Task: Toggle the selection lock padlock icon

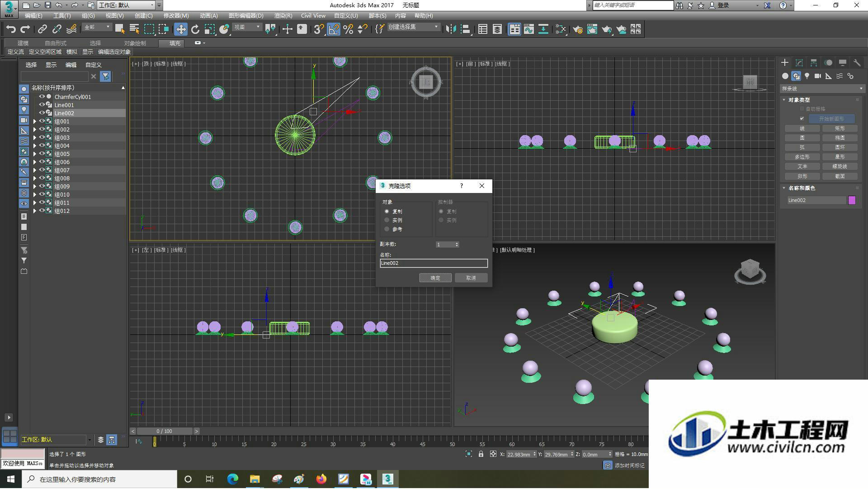Action: 481,454
